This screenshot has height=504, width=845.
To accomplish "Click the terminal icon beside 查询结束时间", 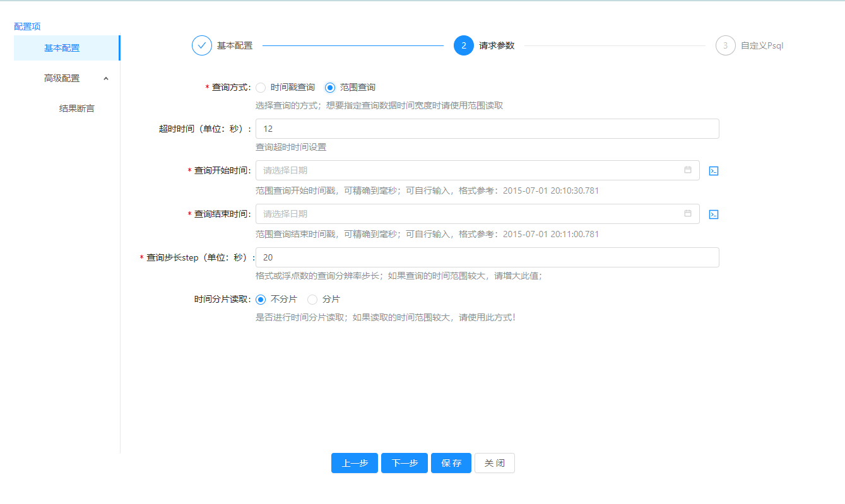I will (x=714, y=214).
